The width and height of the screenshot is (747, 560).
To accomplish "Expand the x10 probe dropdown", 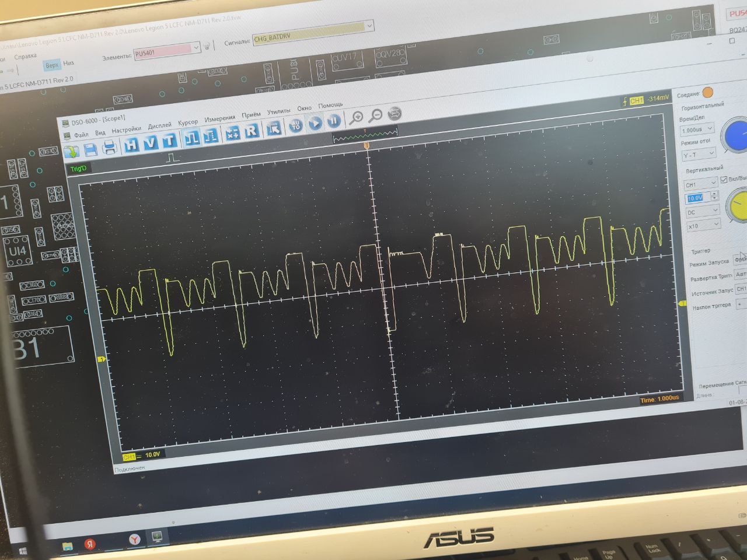I will (x=704, y=226).
